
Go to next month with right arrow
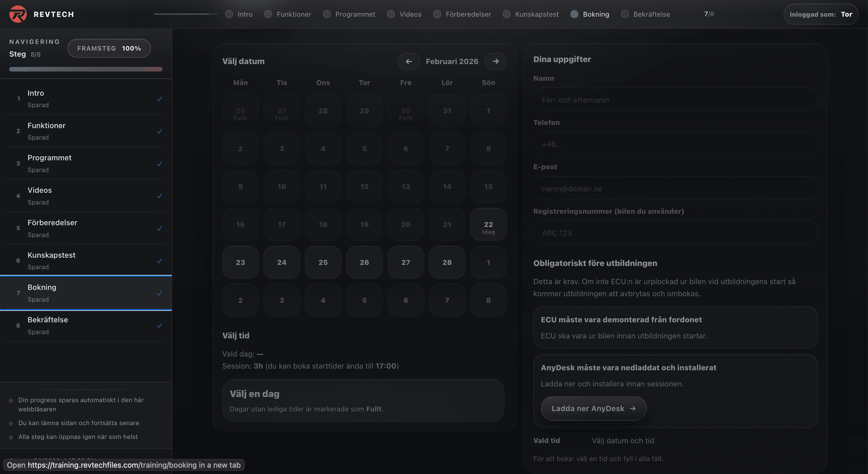pyautogui.click(x=495, y=61)
